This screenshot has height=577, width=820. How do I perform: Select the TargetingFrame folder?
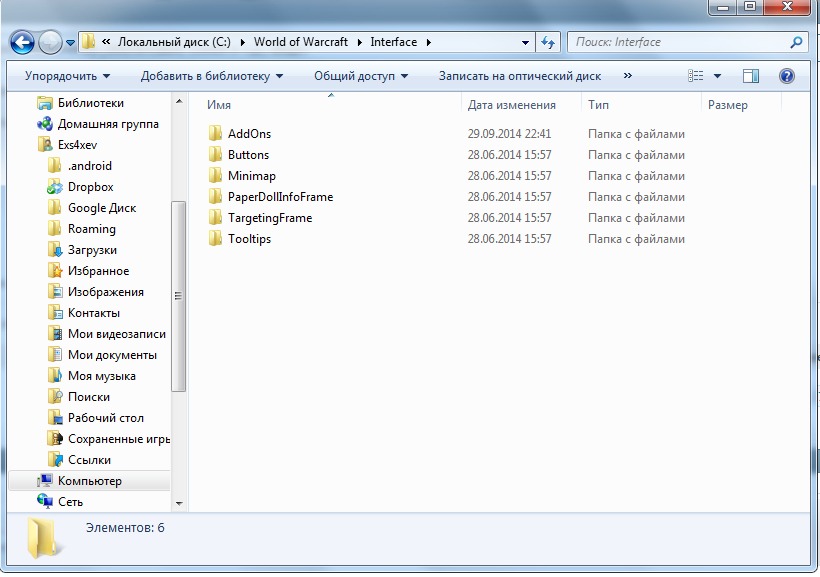point(270,218)
